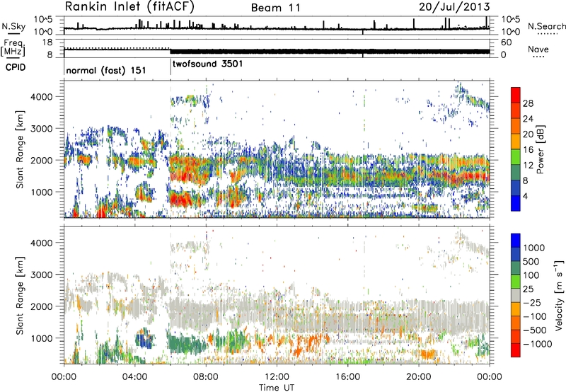
Task: Click the '4' power colorbar tick value
Action: 526,196
